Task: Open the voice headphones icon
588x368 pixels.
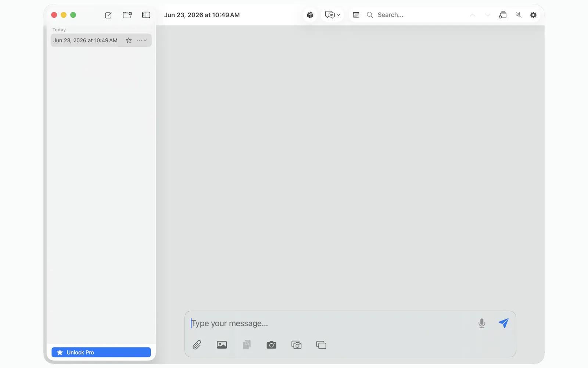Action: click(x=502, y=15)
